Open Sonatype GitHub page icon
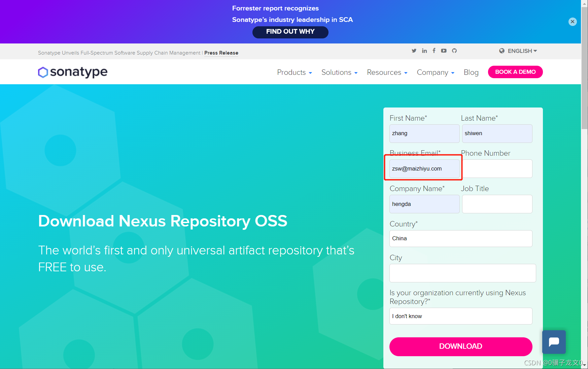Screen dimensions: 588x369 click(x=454, y=51)
